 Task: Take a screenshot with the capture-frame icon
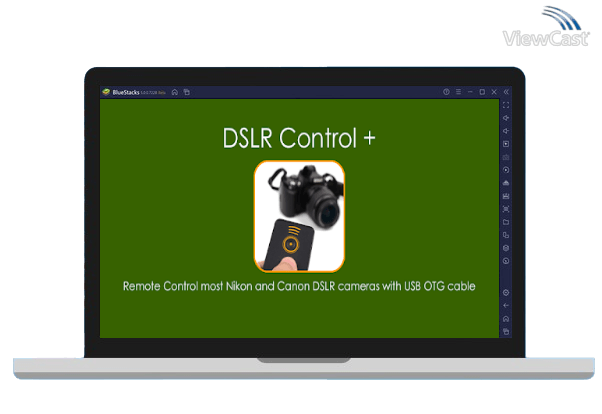click(x=506, y=209)
